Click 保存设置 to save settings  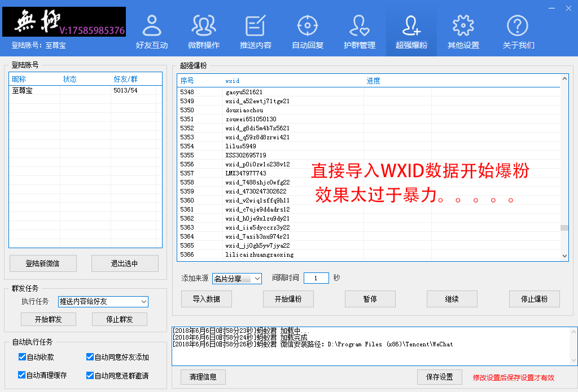tap(439, 377)
